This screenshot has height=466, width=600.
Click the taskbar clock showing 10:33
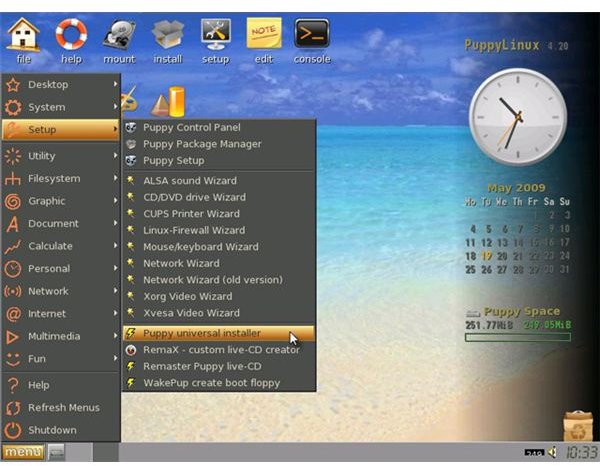point(582,452)
